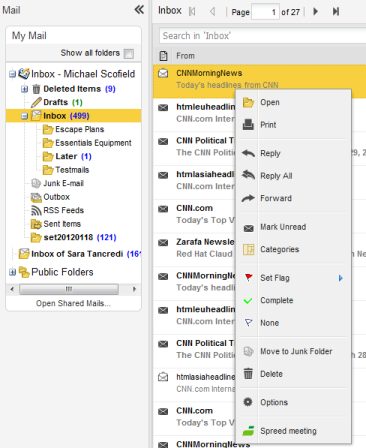Enable Show all folders checkbox
The width and height of the screenshot is (366, 448).
[x=129, y=53]
